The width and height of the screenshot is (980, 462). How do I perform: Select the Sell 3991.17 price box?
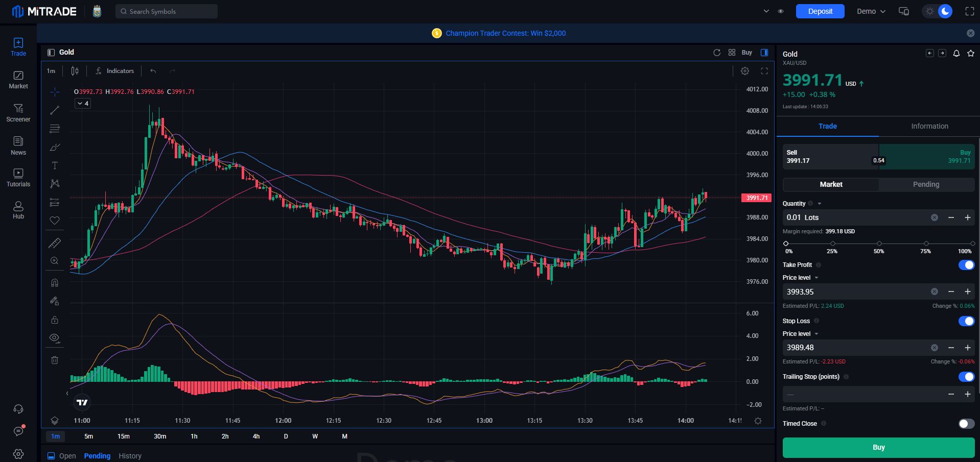(x=830, y=156)
